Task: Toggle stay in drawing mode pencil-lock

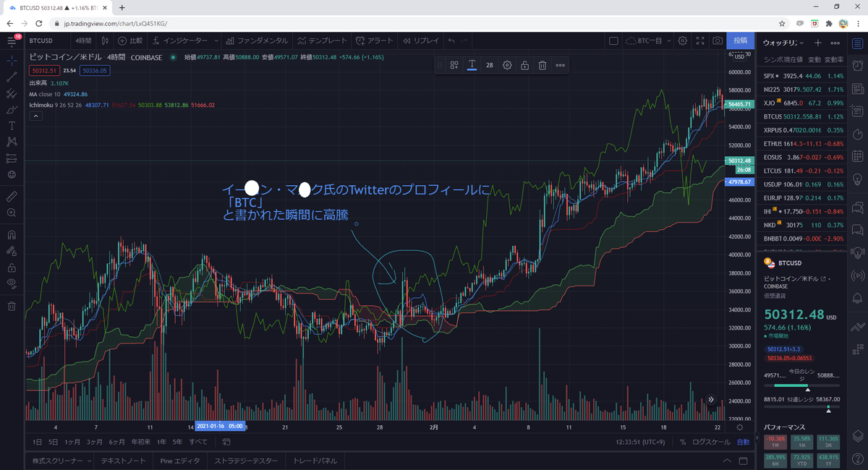Action: [x=12, y=251]
